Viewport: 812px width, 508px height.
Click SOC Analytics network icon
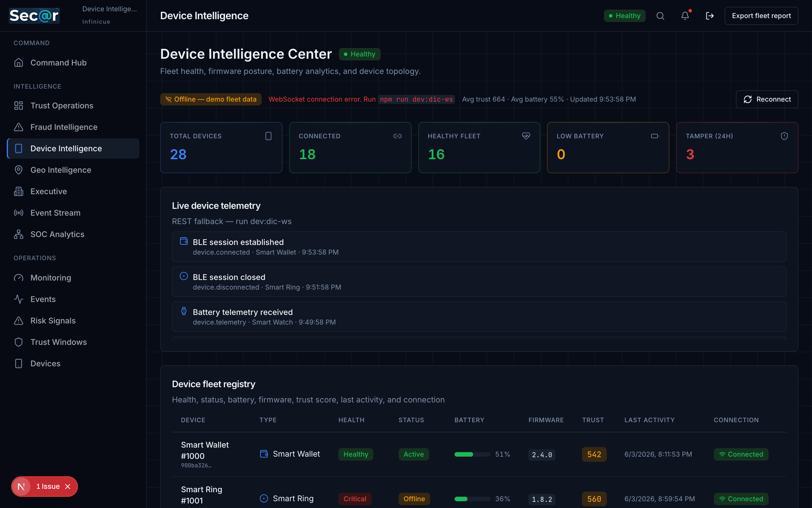click(19, 234)
